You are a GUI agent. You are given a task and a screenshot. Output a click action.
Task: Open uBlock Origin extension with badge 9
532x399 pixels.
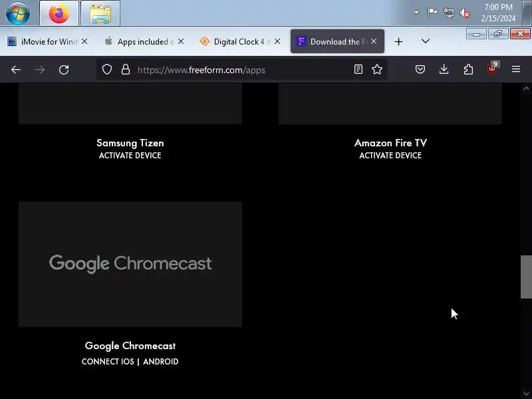[x=493, y=69]
